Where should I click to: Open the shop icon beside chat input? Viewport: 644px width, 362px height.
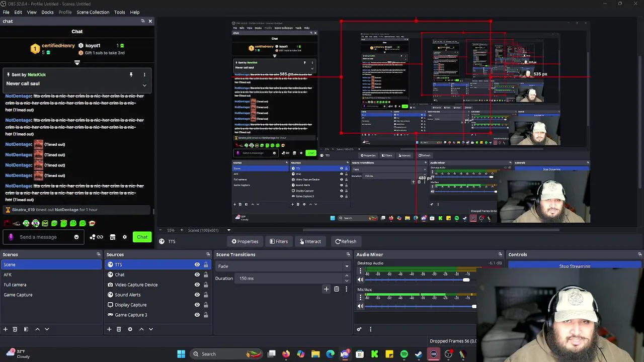pyautogui.click(x=113, y=237)
